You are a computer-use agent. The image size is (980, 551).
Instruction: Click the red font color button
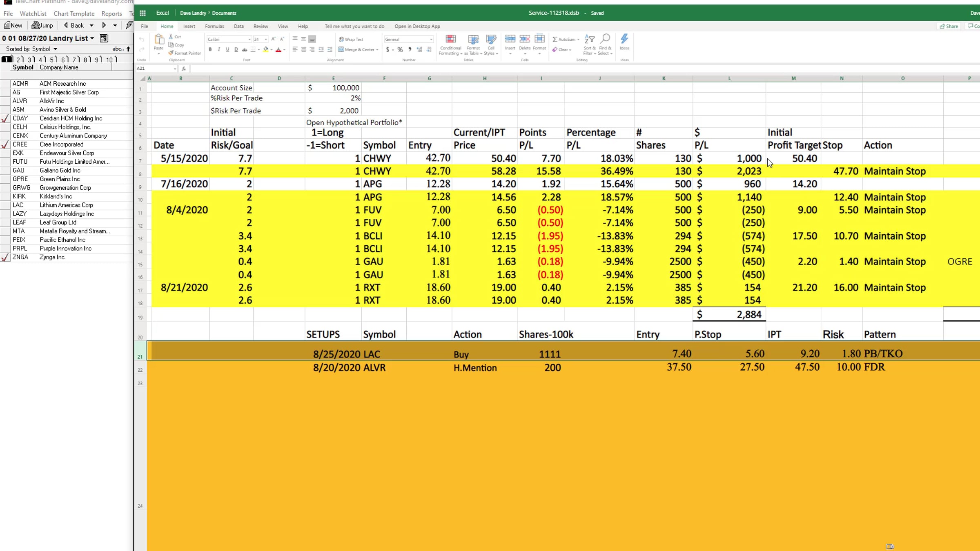coord(278,50)
